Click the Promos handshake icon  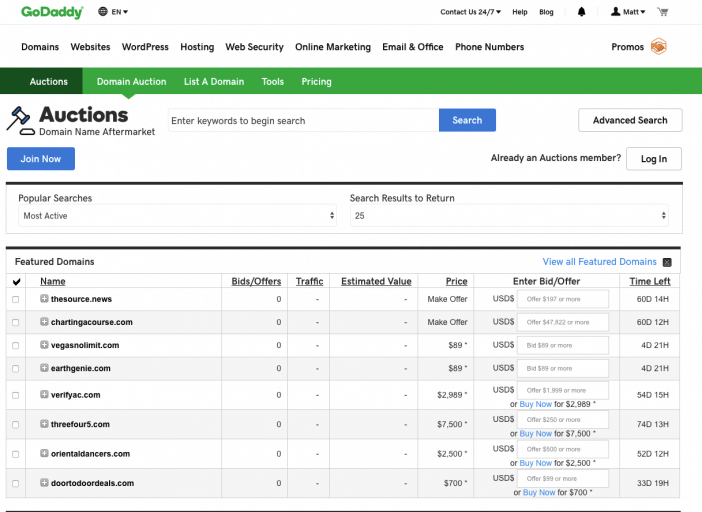tap(659, 47)
